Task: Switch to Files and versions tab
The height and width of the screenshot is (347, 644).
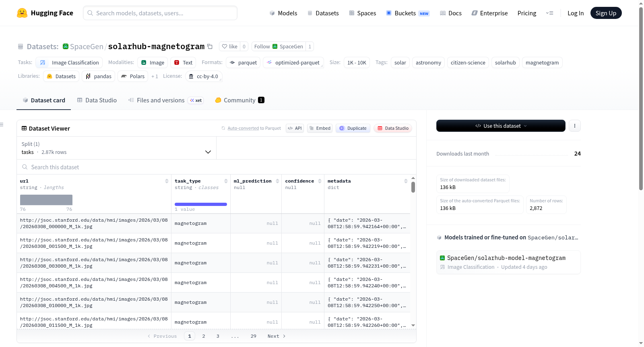Action: pos(166,100)
